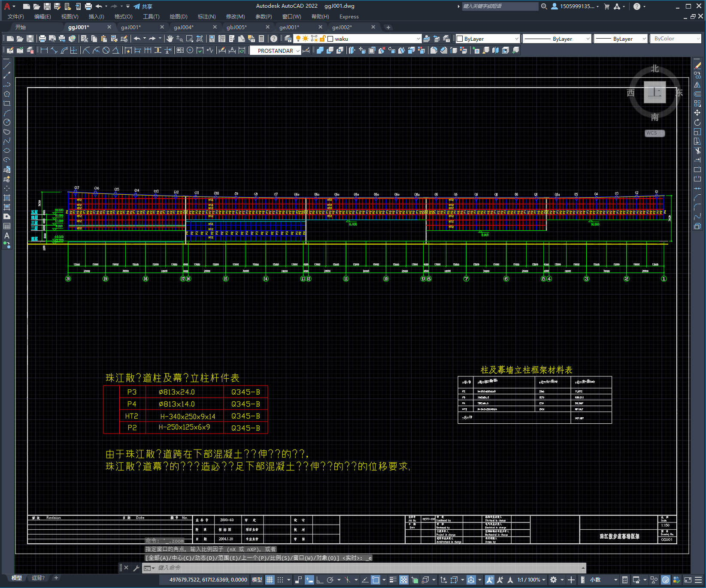Toggle annotation visibility in status bar
This screenshot has height=588, width=706.
489,580
